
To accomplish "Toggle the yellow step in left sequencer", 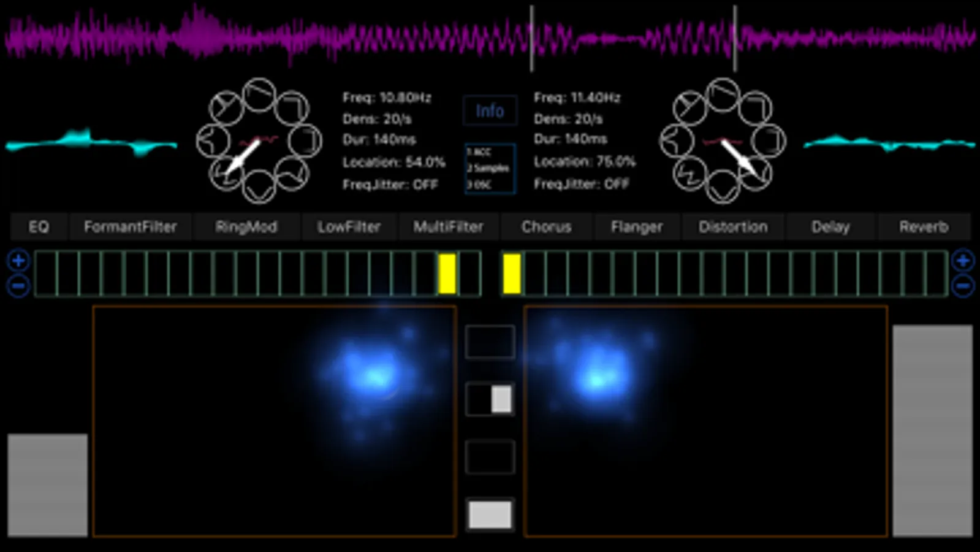I will coord(447,274).
